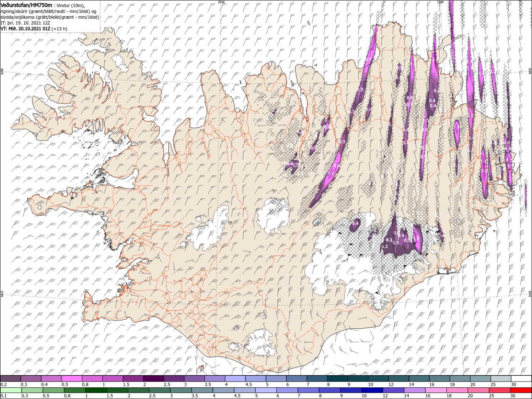Click the rain scale swatch labeled 8

pyautogui.click(x=330, y=390)
